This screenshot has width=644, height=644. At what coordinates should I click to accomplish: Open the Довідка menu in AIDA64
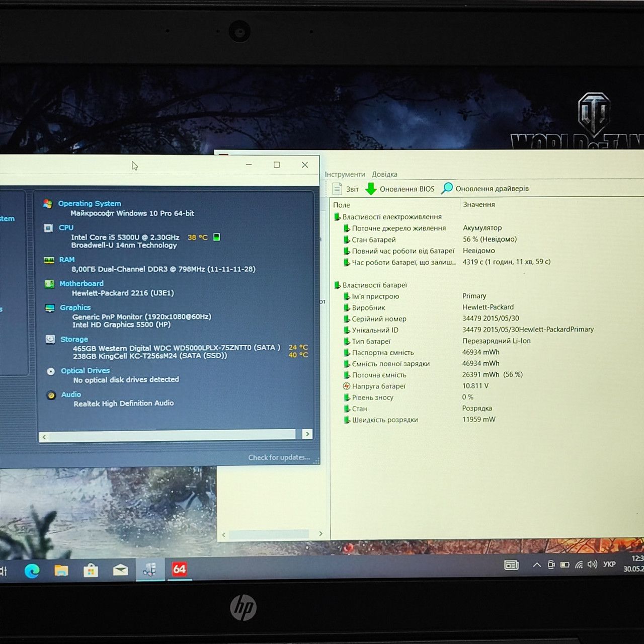tap(385, 174)
